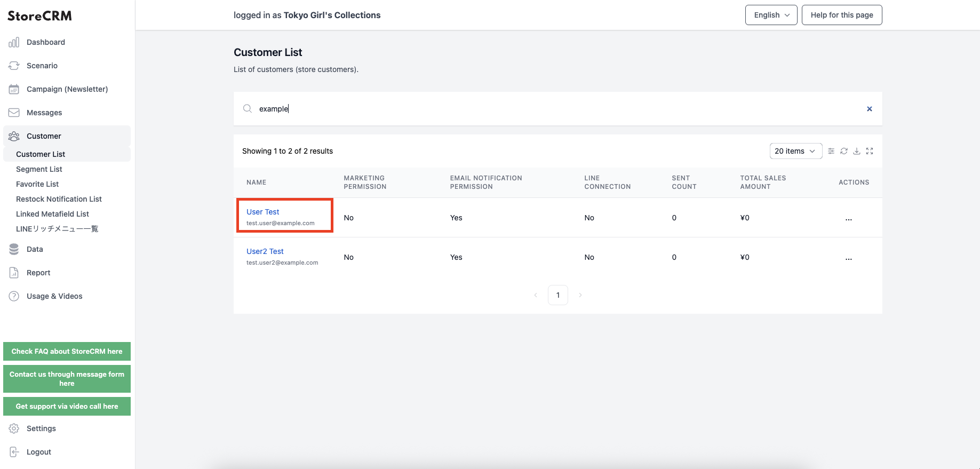Clear the search field using the X icon
This screenshot has height=469, width=980.
tap(870, 109)
